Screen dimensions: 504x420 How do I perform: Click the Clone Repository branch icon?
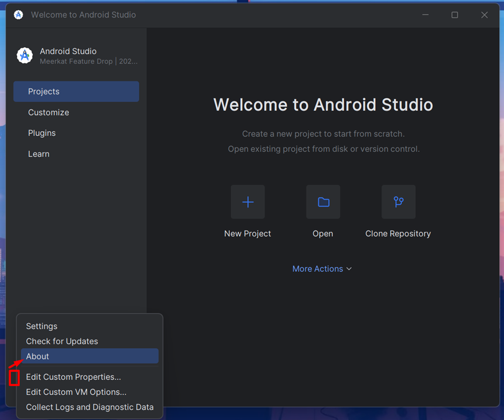coord(398,202)
